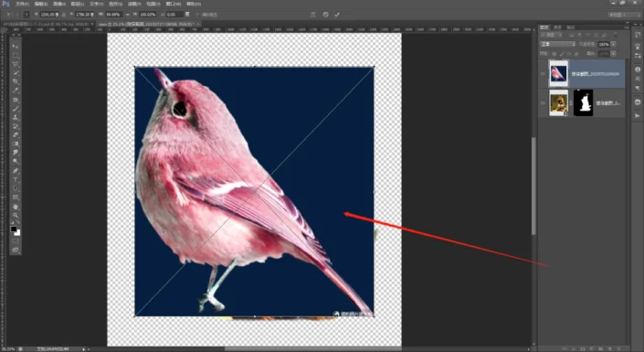Toggle the lock transparent pixels icon
This screenshot has height=352, width=644.
(x=554, y=54)
